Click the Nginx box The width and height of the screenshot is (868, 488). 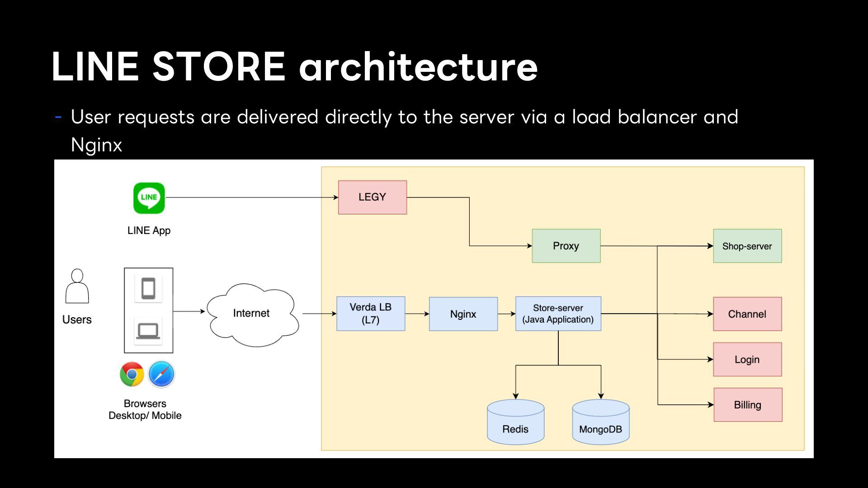coord(463,314)
